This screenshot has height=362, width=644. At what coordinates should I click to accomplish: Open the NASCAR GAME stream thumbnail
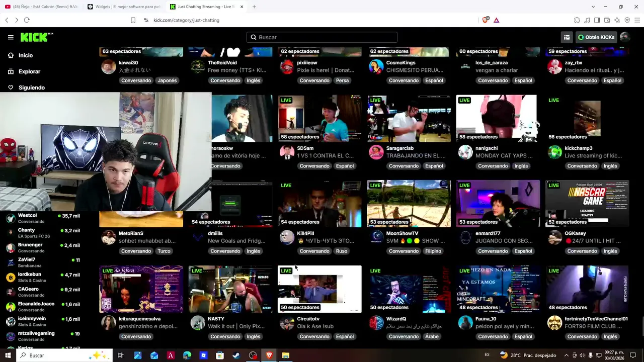pos(587,204)
